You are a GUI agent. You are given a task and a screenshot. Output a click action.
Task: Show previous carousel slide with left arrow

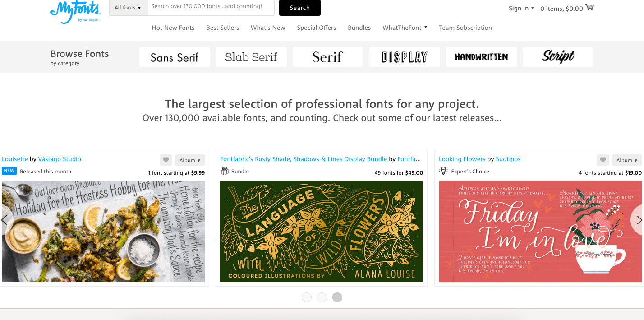point(5,220)
